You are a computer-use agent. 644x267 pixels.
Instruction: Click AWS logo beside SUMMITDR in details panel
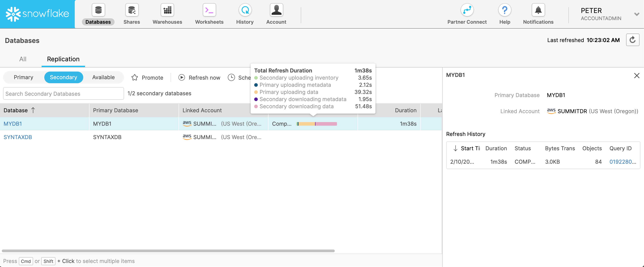coord(551,111)
